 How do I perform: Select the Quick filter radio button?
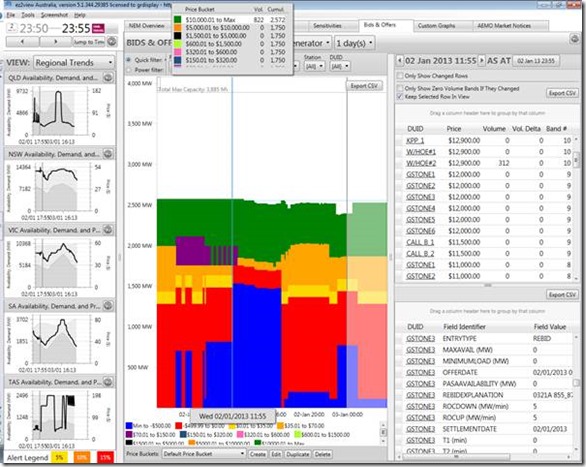coord(129,60)
